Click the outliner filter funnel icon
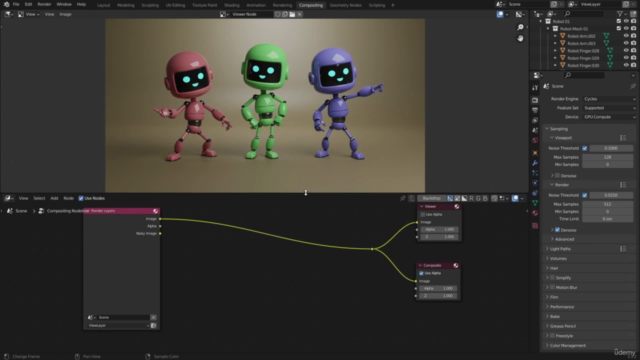Image resolution: width=640 pixels, height=360 pixels. pos(620,14)
